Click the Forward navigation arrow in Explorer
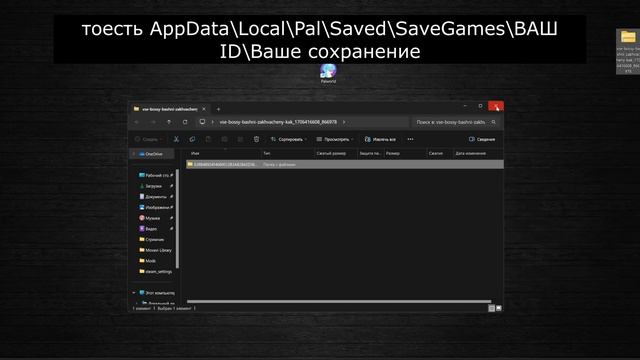The width and height of the screenshot is (640, 360). [153, 122]
